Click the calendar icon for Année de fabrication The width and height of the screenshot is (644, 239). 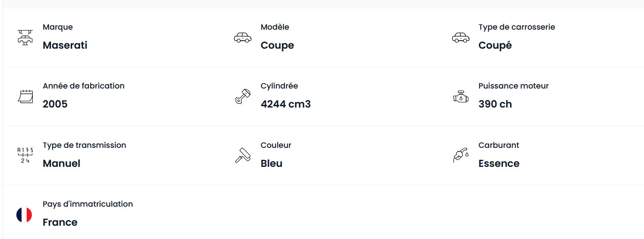[x=25, y=96]
